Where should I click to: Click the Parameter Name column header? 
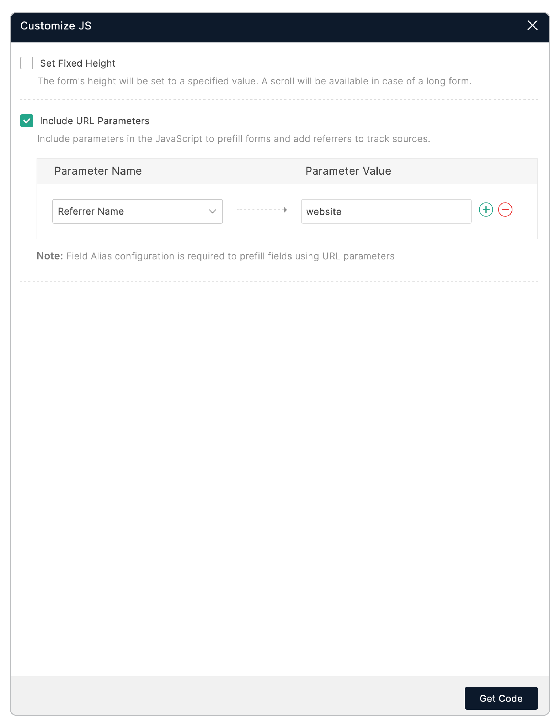[98, 171]
